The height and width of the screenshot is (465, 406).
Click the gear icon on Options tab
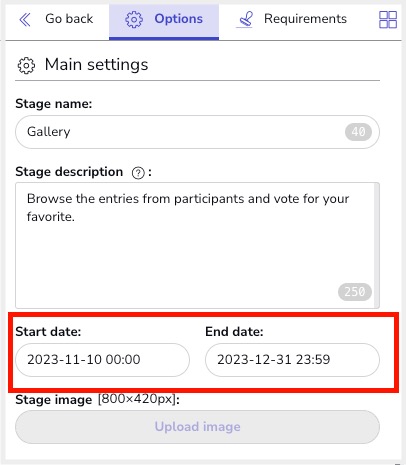(134, 19)
